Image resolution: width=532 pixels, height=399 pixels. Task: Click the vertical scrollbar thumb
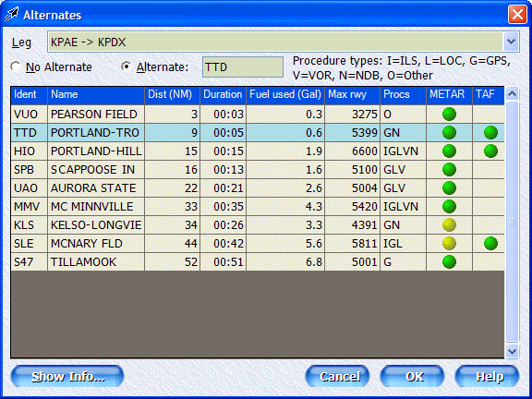[512, 222]
